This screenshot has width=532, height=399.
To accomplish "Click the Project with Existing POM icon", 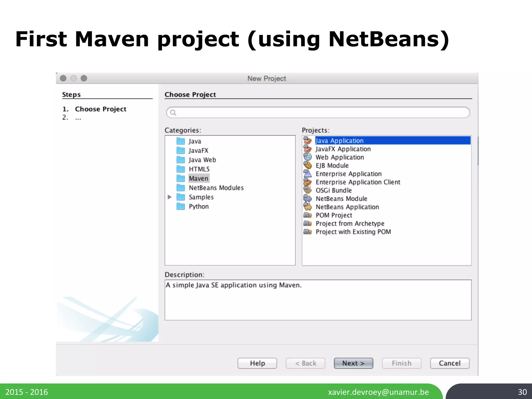I will tap(308, 232).
